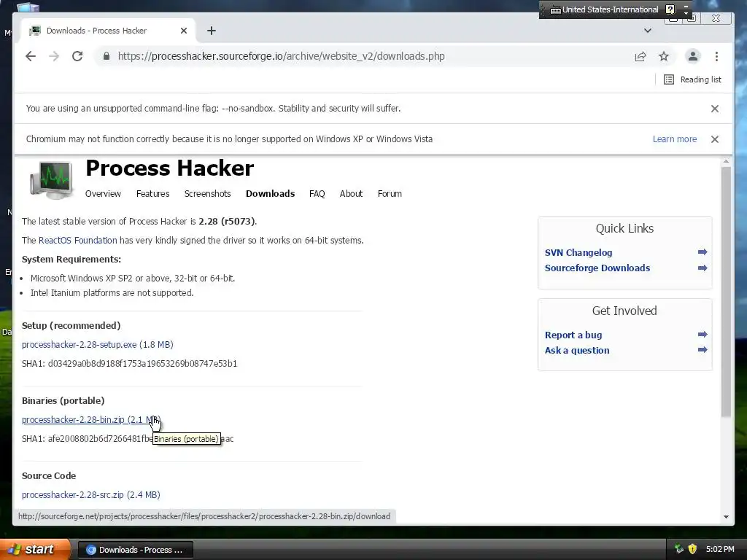
Task: Reload the page with the refresh icon
Action: point(77,56)
